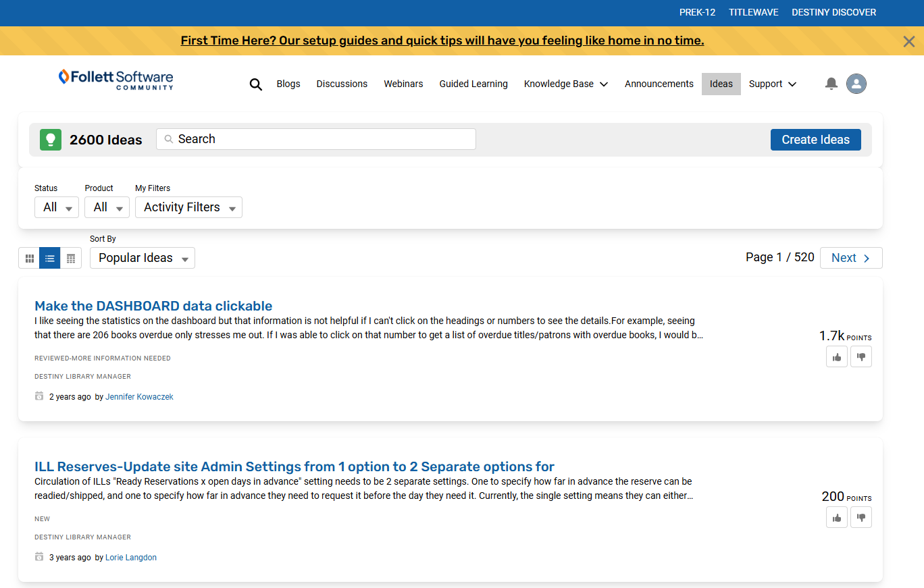Viewport: 924px width, 588px height.
Task: Switch to the Webinars section
Action: point(403,84)
